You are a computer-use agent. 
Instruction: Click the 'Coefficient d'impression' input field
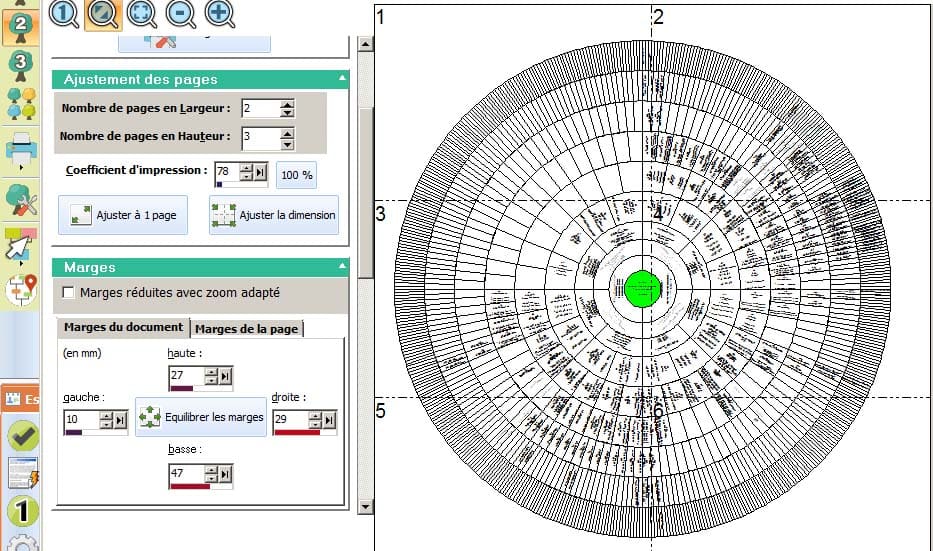(x=226, y=172)
